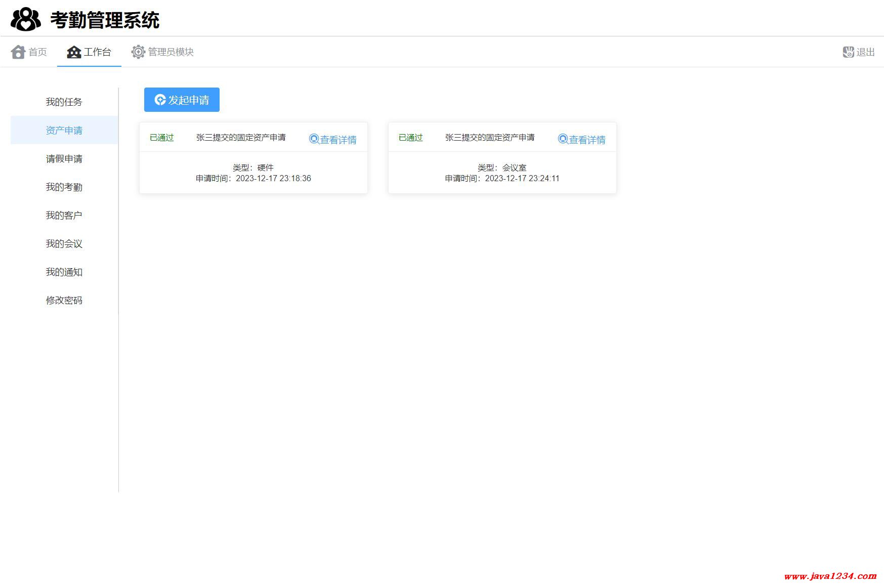This screenshot has height=588, width=884.
Task: Click title of the 硬件 application card
Action: tap(241, 138)
